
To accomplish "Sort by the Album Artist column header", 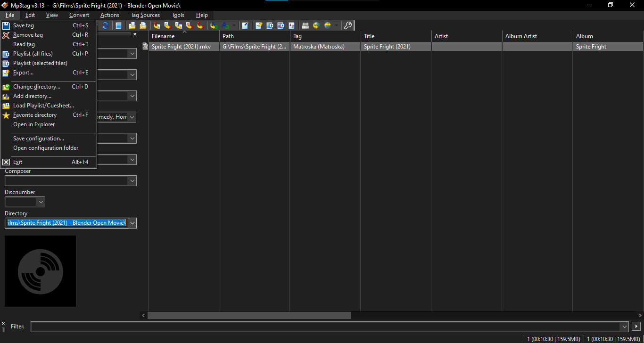I will tap(537, 36).
